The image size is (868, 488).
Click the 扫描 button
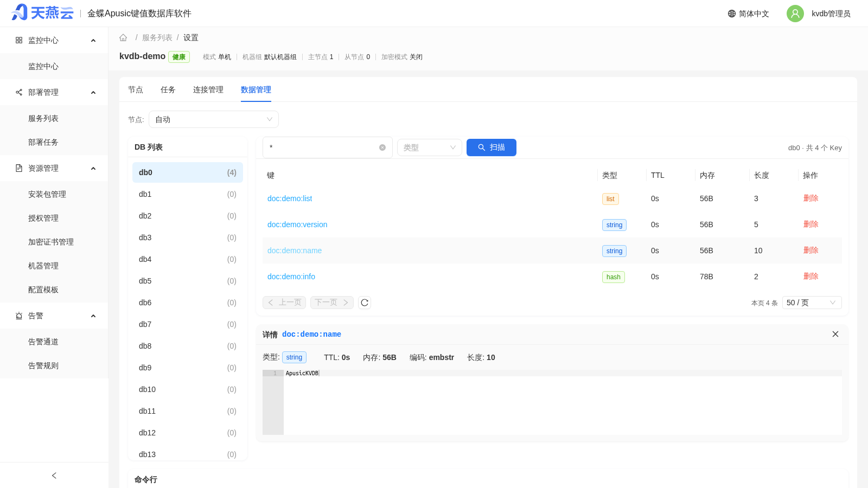[492, 147]
